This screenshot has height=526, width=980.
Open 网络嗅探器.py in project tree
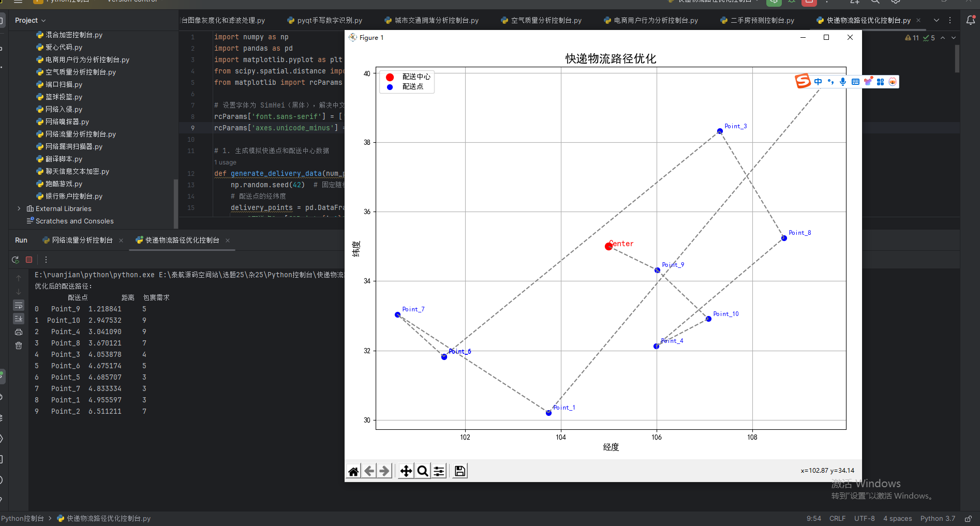63,122
